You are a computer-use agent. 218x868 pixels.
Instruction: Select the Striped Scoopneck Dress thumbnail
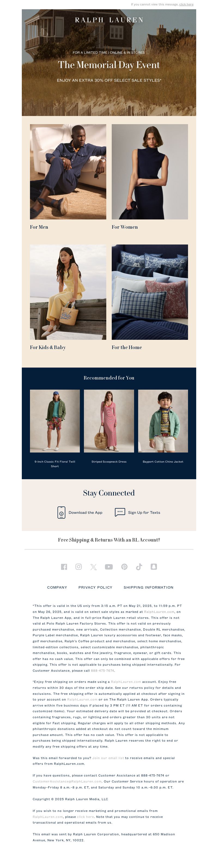pos(109,421)
